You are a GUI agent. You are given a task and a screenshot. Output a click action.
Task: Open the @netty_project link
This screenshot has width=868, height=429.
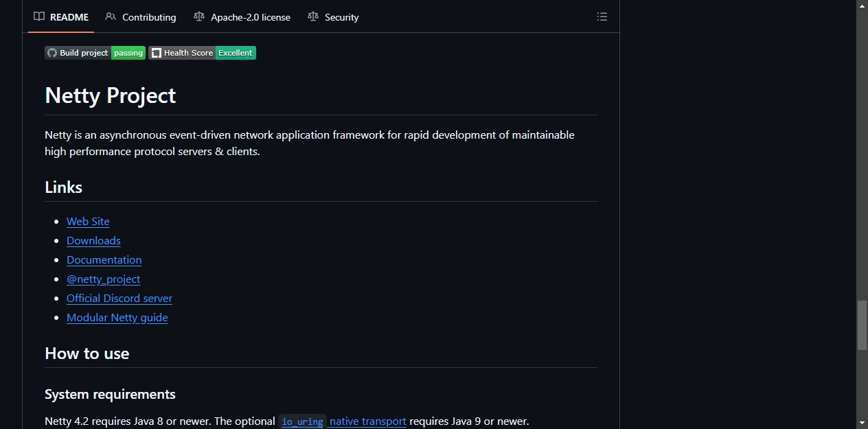(104, 279)
